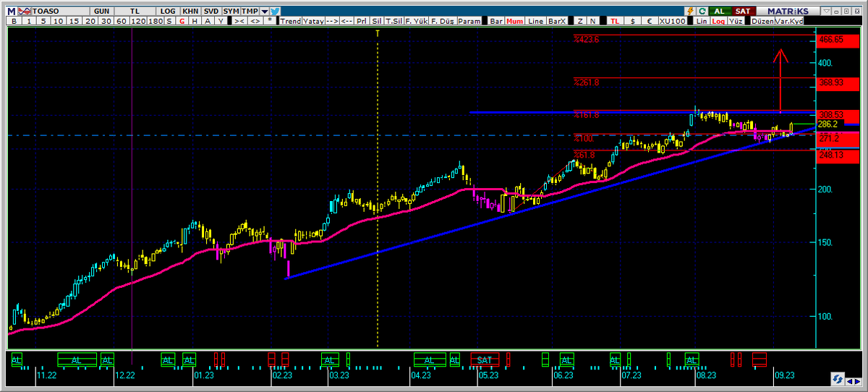The image size is (868, 392).
Task: Open the GUN period selector
Action: 102,11
